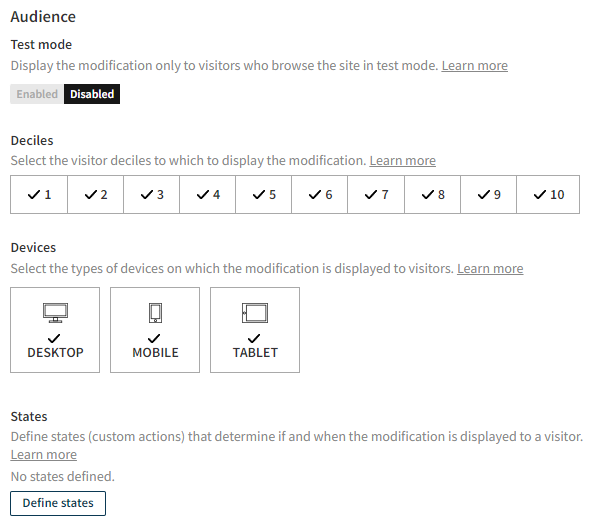Toggle decile 4 selection
The width and height of the screenshot is (600, 526).
coord(207,195)
